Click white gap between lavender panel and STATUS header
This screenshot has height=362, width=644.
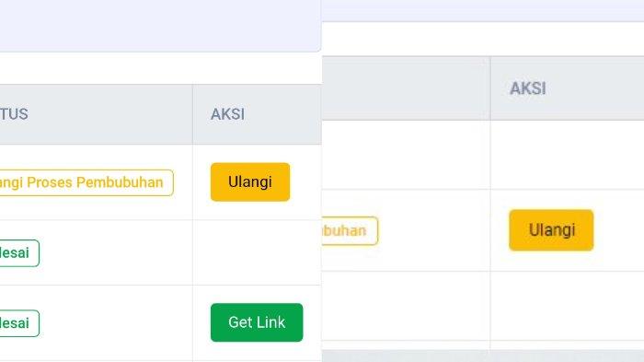[x=160, y=68]
